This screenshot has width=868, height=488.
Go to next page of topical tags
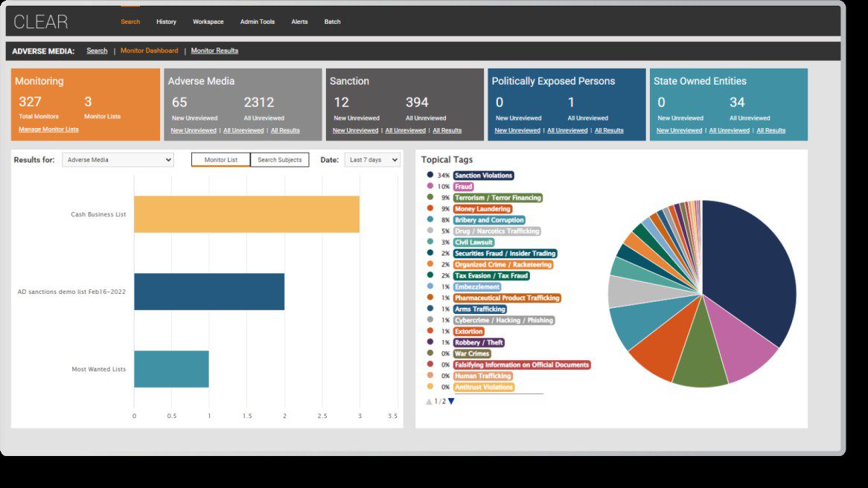[451, 402]
